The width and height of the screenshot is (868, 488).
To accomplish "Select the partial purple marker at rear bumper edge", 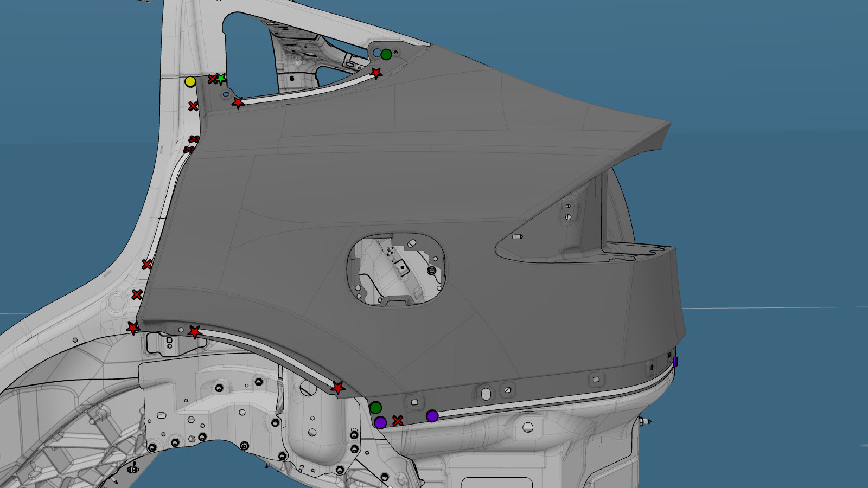I will pyautogui.click(x=675, y=361).
